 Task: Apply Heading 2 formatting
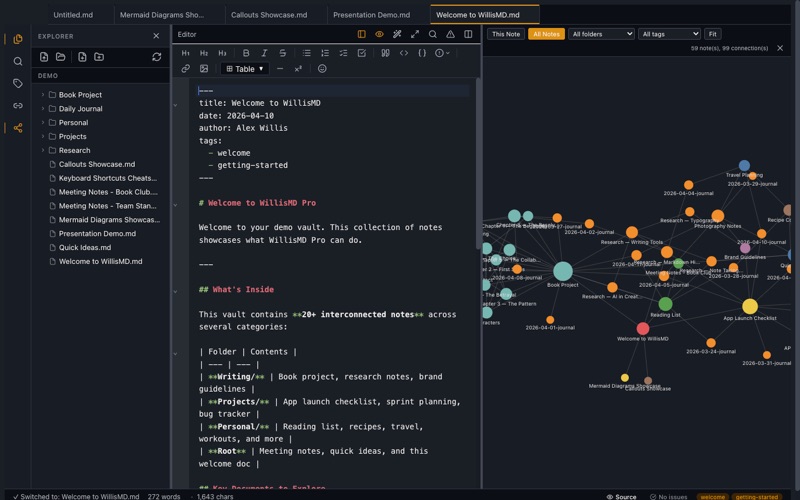(x=204, y=53)
